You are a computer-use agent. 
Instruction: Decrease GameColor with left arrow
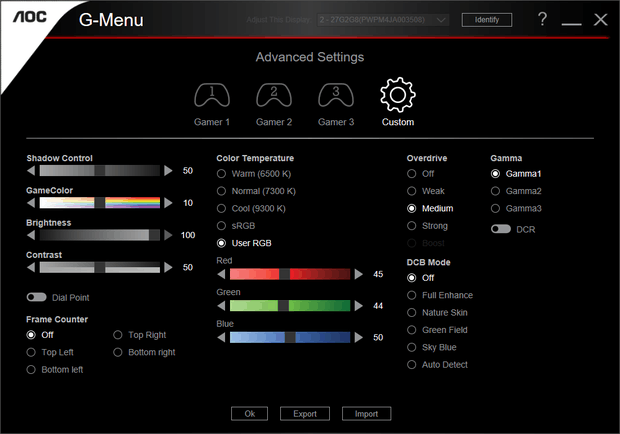pos(31,203)
